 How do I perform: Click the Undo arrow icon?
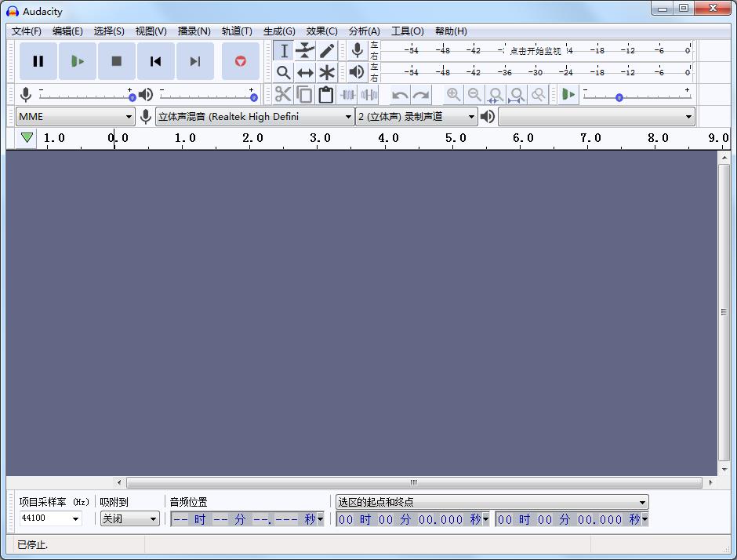399,94
